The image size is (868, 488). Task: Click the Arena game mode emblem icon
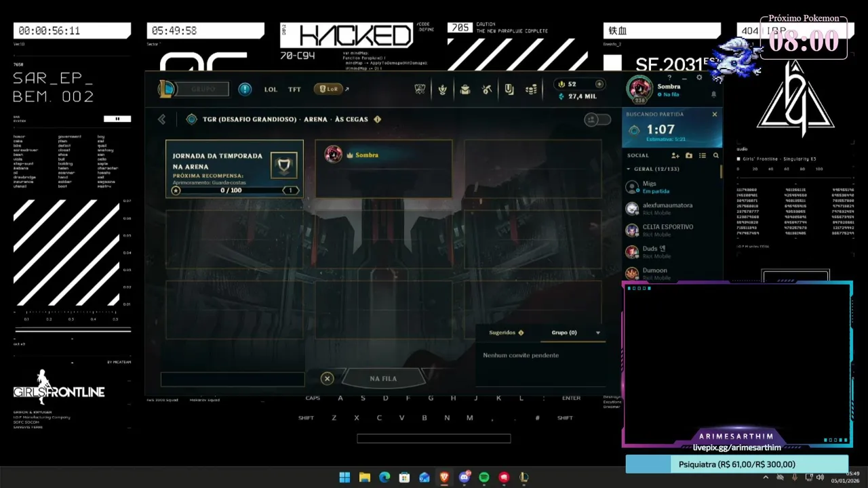(191, 119)
